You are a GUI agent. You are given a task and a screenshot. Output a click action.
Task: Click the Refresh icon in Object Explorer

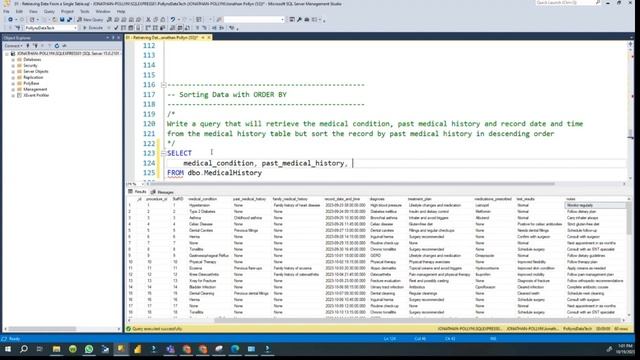[57, 46]
